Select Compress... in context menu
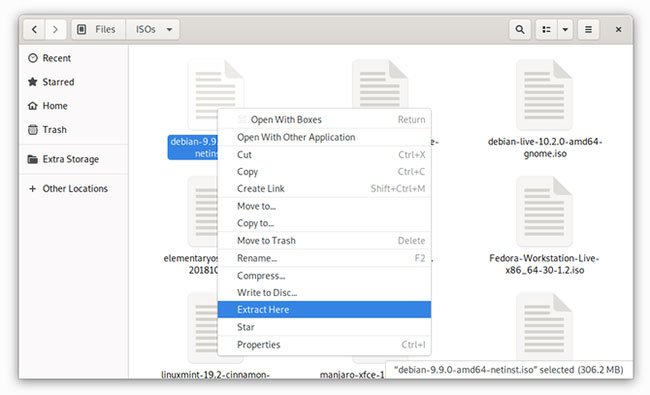 (x=324, y=276)
